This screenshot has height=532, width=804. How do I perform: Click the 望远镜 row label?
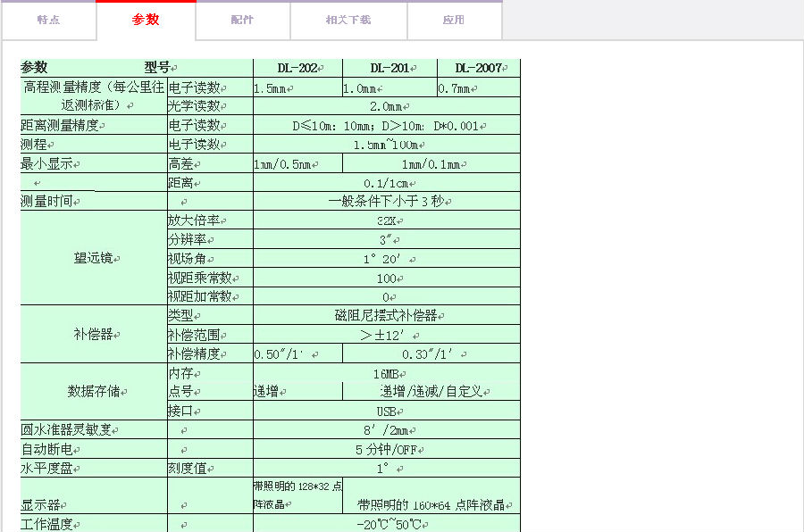(94, 258)
